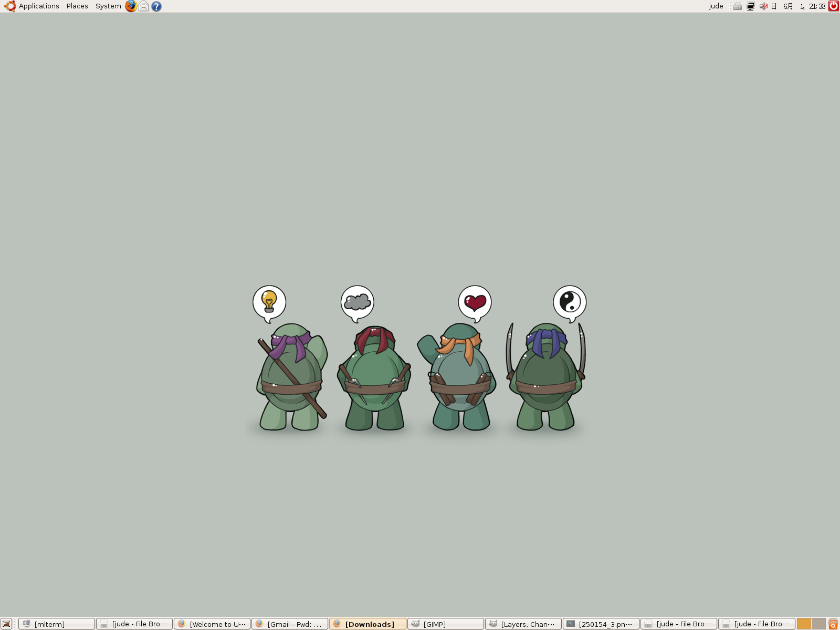Screen dimensions: 840x630
Task: Click the Show Desktop button
Action: pos(6,624)
